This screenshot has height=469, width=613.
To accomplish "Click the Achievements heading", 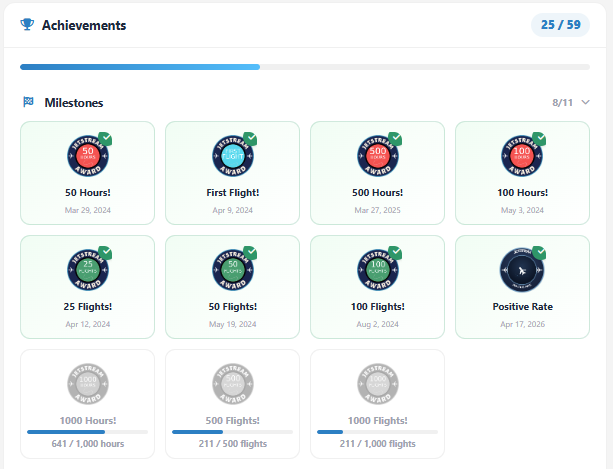I will click(84, 25).
